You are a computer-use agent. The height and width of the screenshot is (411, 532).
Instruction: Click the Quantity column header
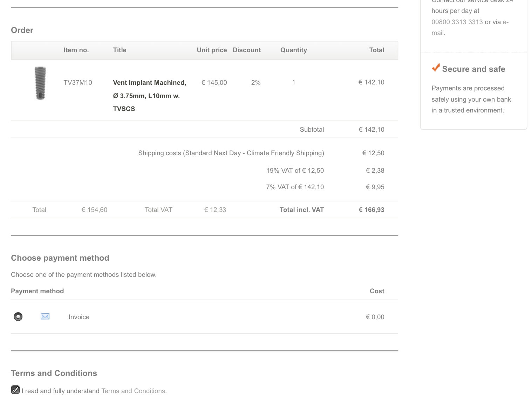[x=293, y=50]
